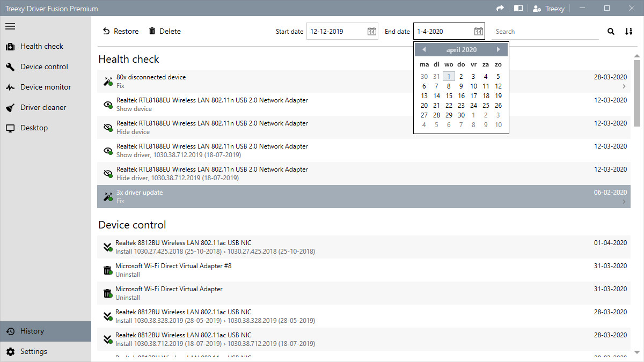Open the hamburger navigation menu
Image resolution: width=644 pixels, height=362 pixels.
tap(10, 26)
